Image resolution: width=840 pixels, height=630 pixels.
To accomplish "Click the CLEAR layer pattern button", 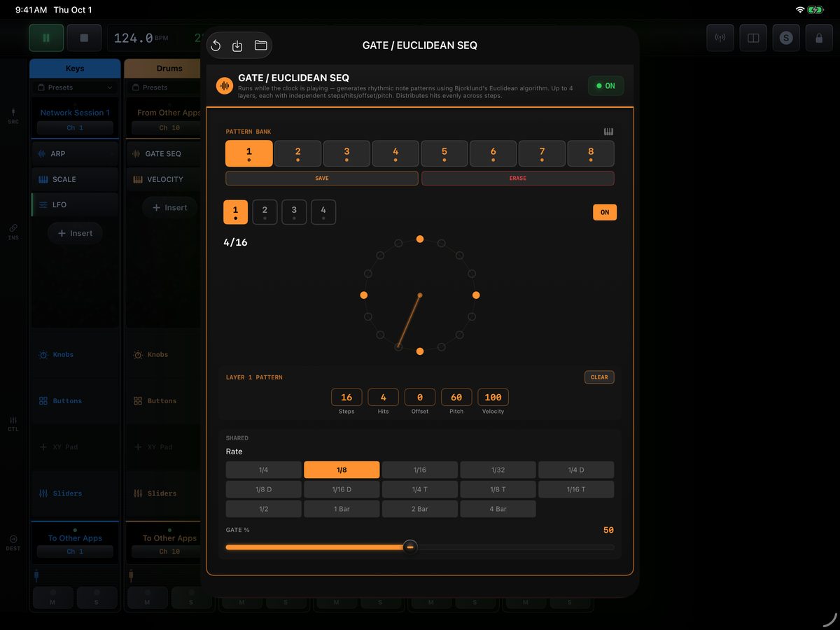I will pyautogui.click(x=599, y=377).
